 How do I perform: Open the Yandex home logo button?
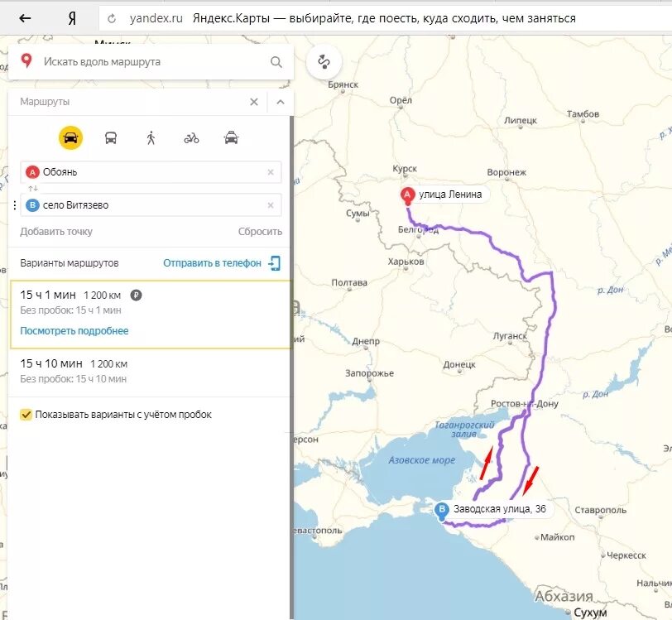(73, 18)
